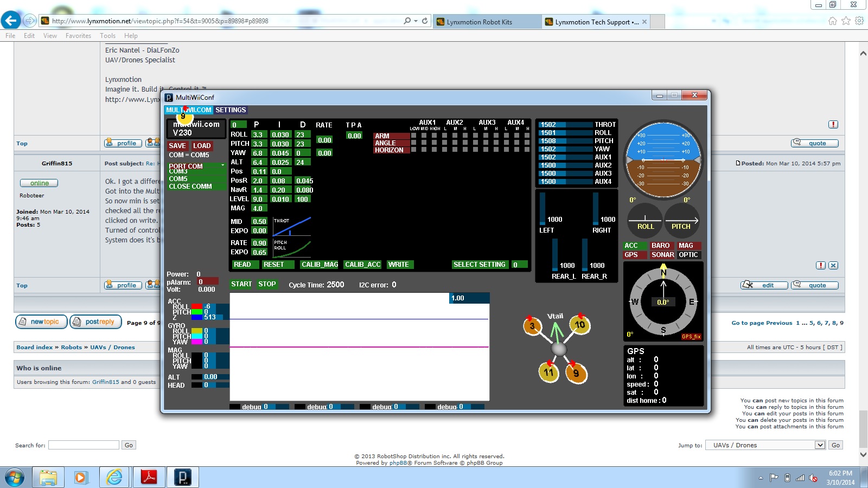
Task: Show hidden system tray icons
Action: point(761,478)
